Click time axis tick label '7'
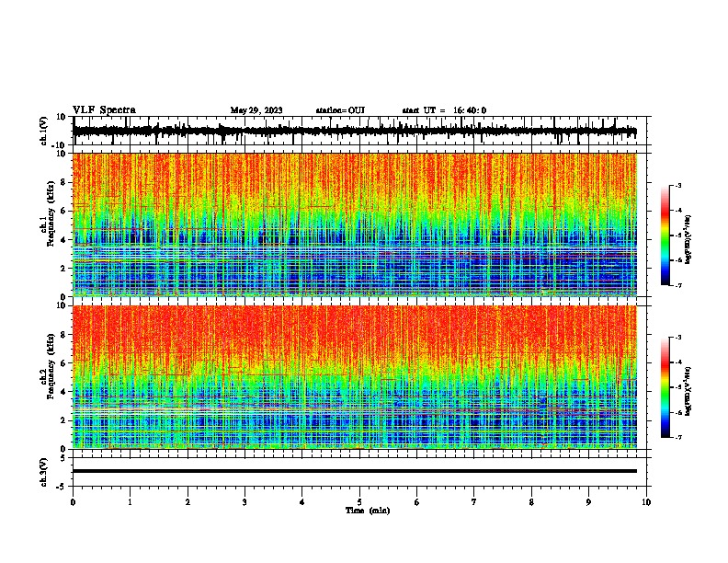This screenshot has width=728, height=563. tap(474, 502)
